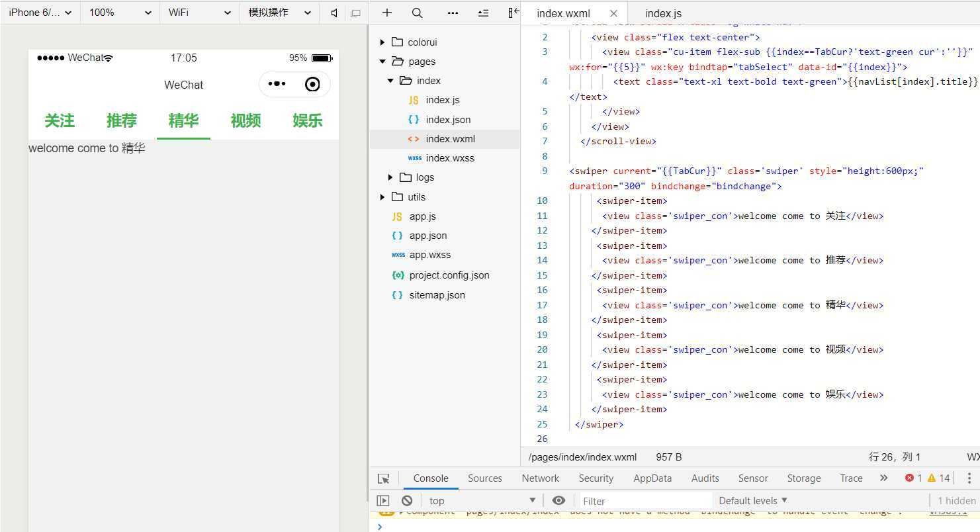Screen dimensions: 980x532
Task: Add a new file with plus icon
Action: point(387,13)
